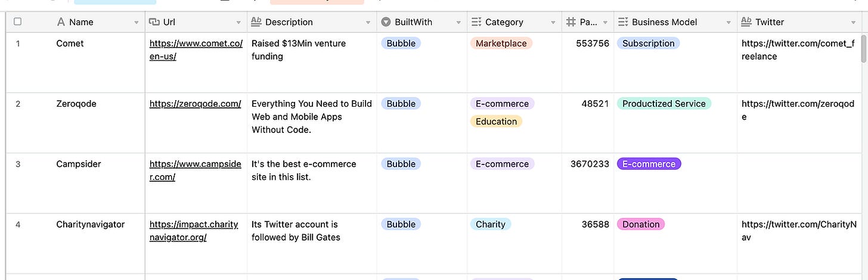The width and height of the screenshot is (868, 280).
Task: Select the Bubble tag in Charitynavigator row
Action: point(401,225)
